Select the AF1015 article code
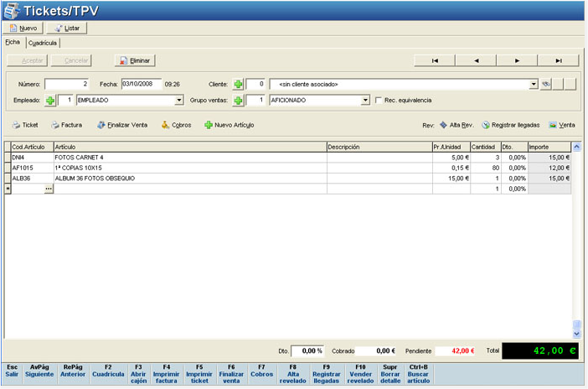The height and width of the screenshot is (389, 588). [33, 168]
